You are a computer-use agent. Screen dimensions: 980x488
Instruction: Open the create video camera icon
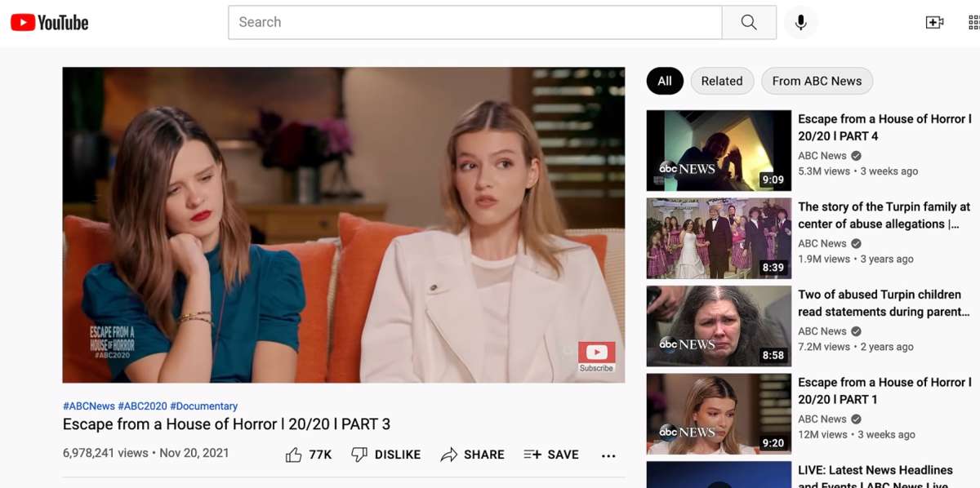point(934,22)
